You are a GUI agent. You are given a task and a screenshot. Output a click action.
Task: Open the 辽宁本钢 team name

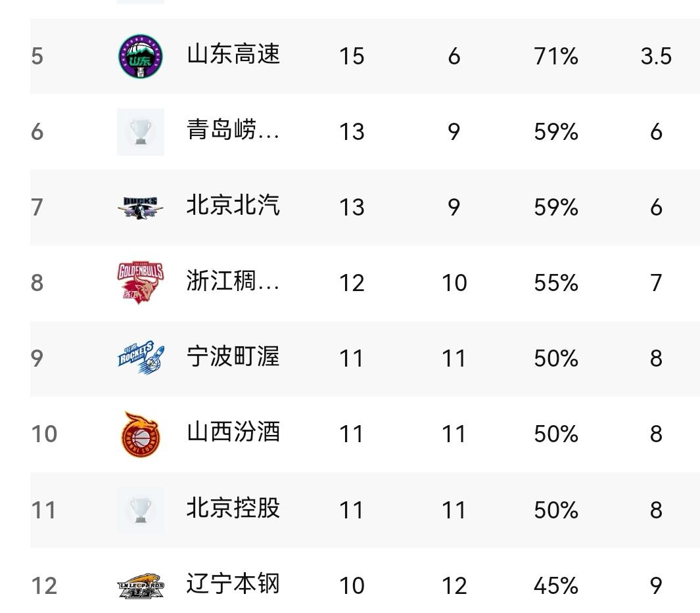[233, 584]
